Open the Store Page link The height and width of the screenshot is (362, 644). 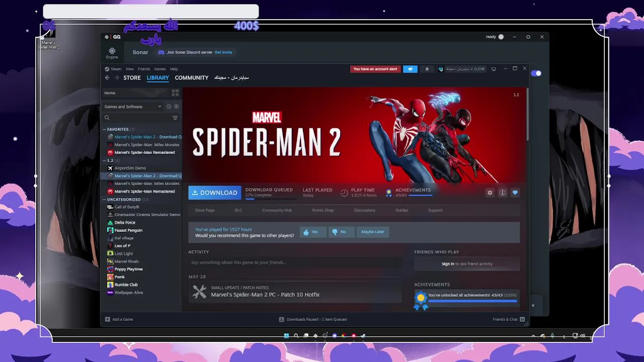pyautogui.click(x=205, y=210)
